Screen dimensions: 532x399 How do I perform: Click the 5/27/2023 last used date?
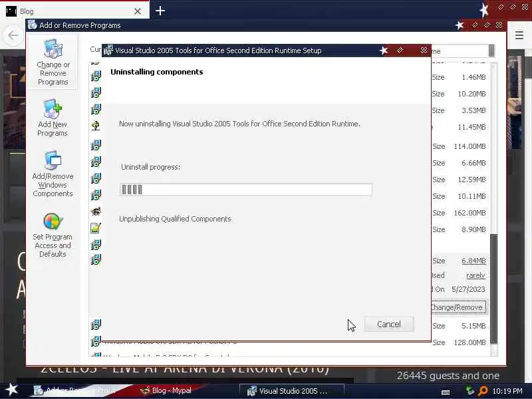point(468,289)
